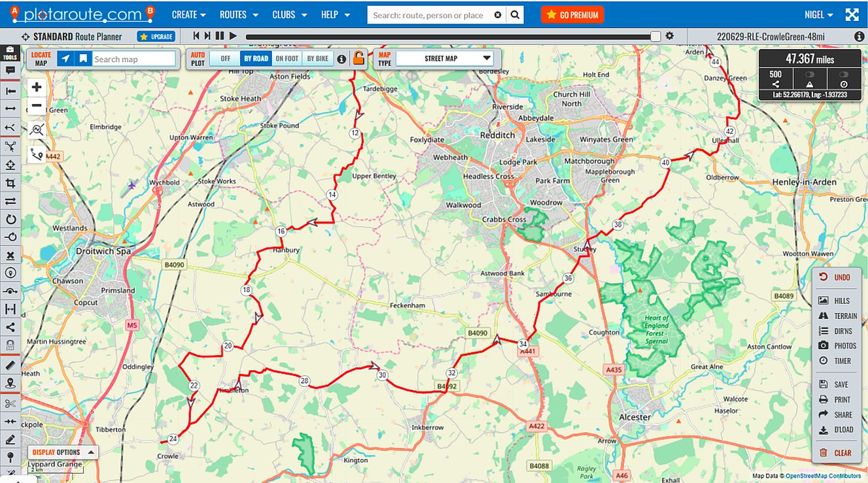
Task: Click the Undo button
Action: point(836,278)
